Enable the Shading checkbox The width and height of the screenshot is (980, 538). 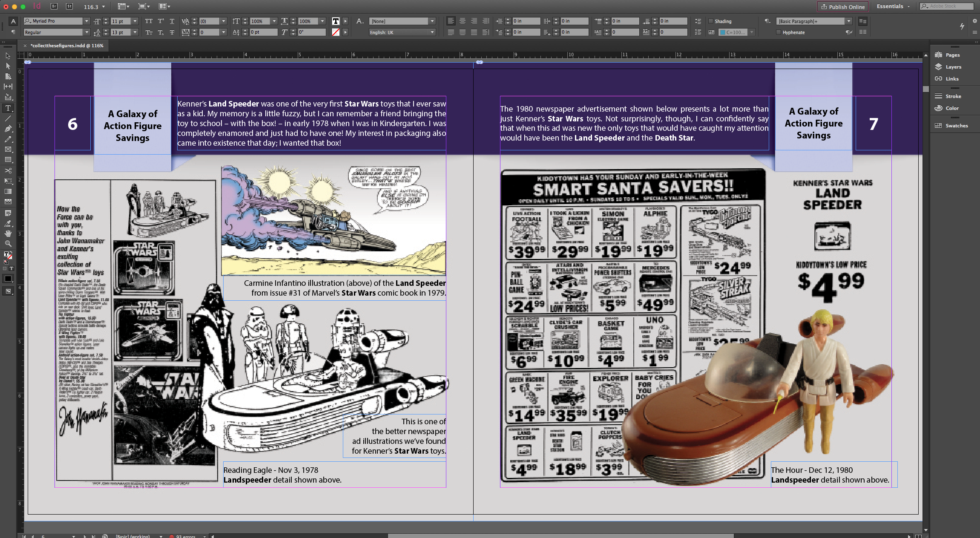[x=710, y=21]
